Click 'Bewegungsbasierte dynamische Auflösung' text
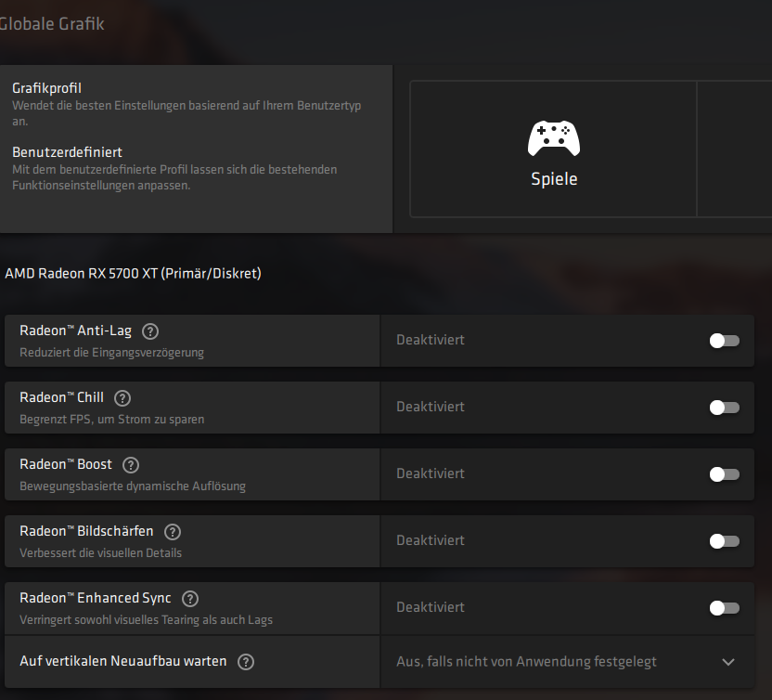This screenshot has width=772, height=700. tap(133, 486)
